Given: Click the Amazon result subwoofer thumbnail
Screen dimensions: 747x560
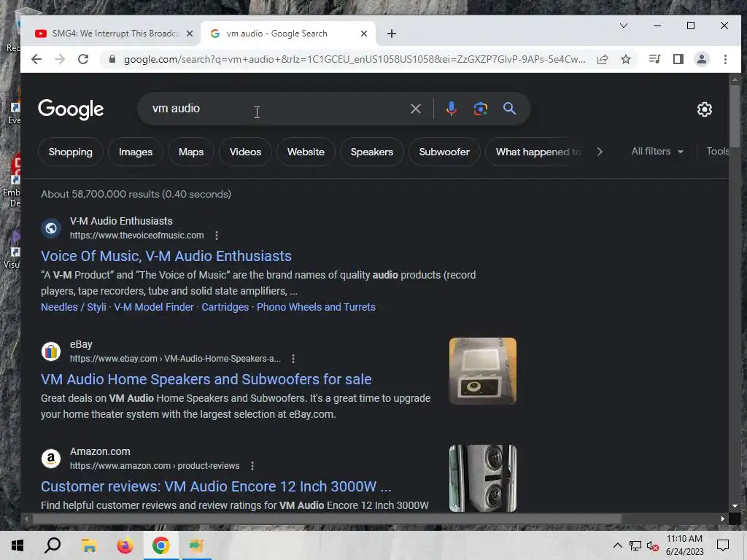Looking at the screenshot, I should coord(483,478).
